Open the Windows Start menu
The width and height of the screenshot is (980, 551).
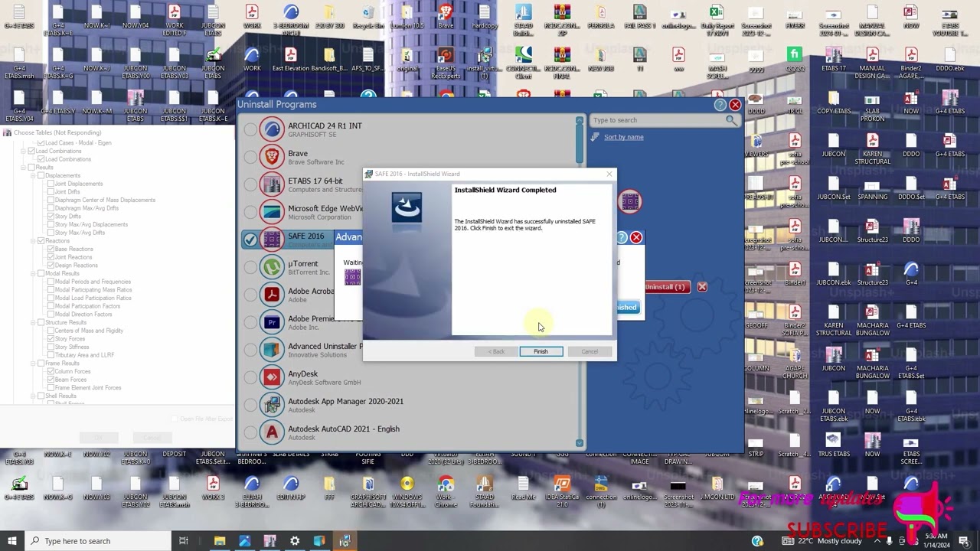click(x=11, y=541)
